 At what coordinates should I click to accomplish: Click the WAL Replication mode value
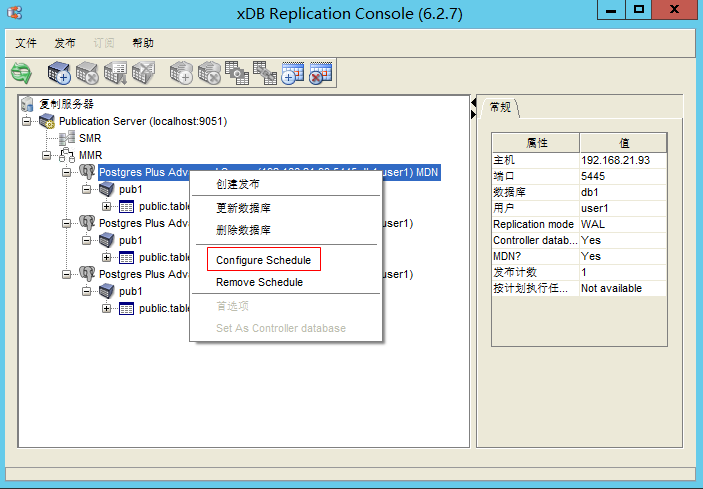click(x=623, y=224)
